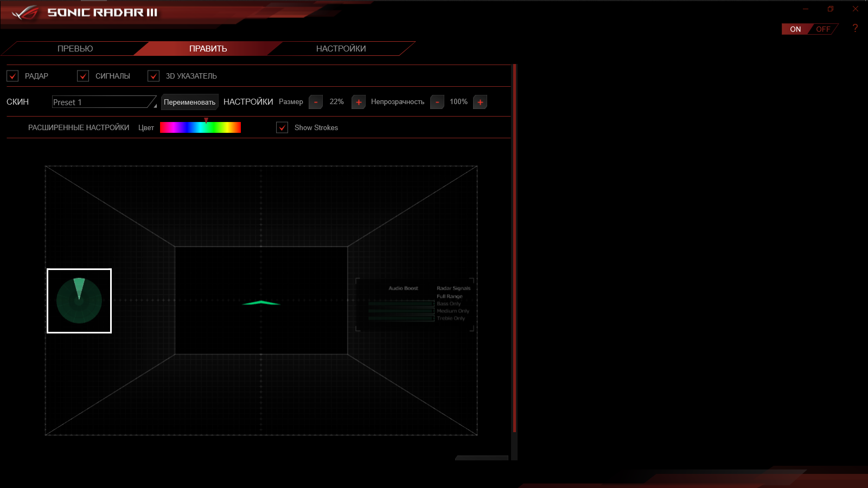This screenshot has width=868, height=488.
Task: Raise Непрозрачность with the plus button
Action: coord(480,102)
